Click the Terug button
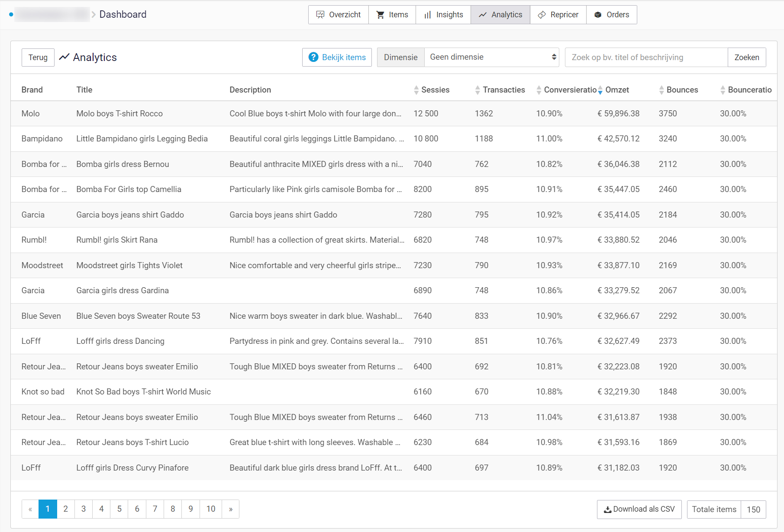The image size is (784, 532). click(38, 57)
